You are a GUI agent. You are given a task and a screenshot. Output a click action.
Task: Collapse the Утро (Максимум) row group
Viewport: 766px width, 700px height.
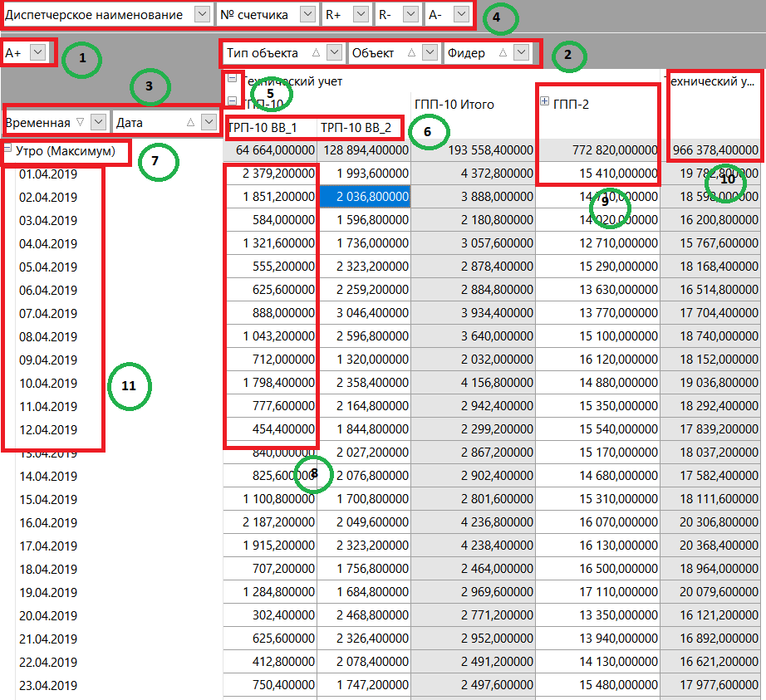pyautogui.click(x=7, y=149)
